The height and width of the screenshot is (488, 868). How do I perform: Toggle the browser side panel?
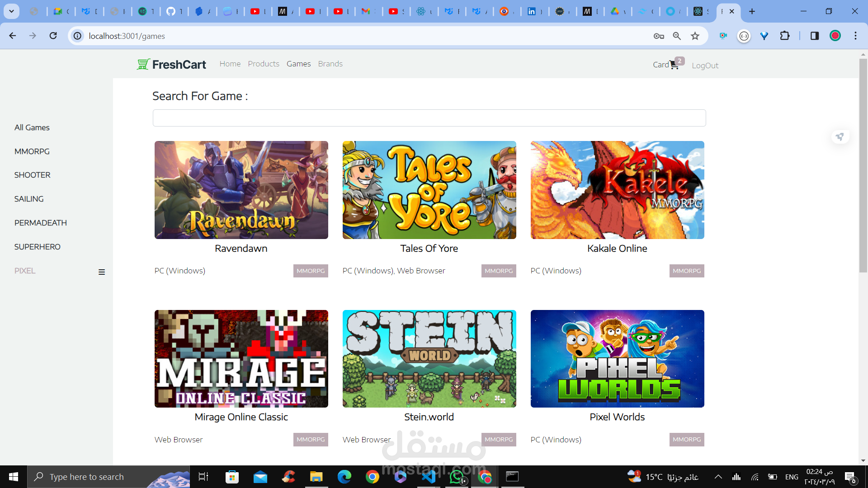[x=814, y=36]
